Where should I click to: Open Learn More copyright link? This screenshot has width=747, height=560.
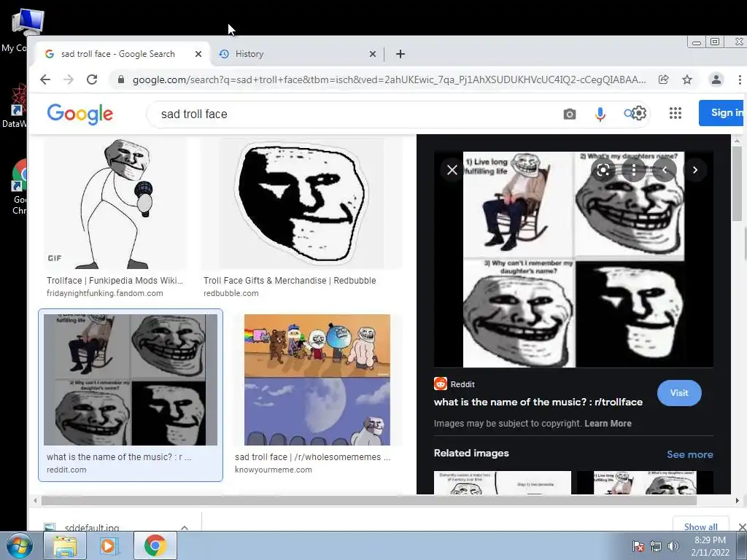(608, 424)
